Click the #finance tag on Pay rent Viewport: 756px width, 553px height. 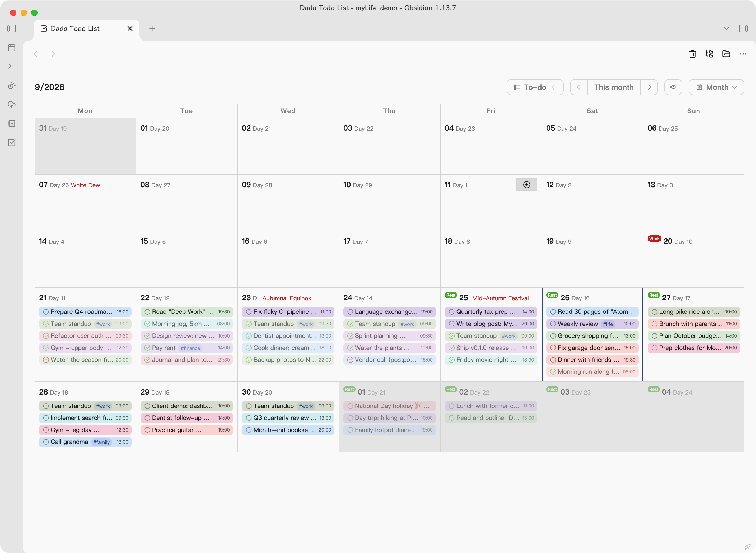190,348
